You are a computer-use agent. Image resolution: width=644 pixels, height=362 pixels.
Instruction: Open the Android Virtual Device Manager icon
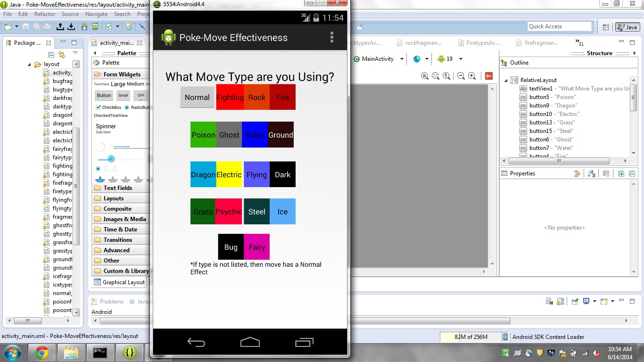96,26
